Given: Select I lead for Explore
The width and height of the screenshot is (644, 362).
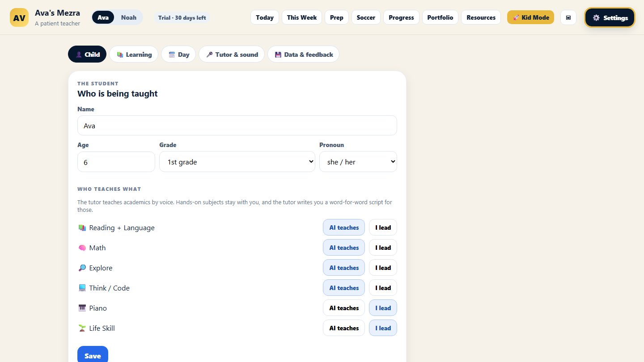Looking at the screenshot, I should pos(383,268).
